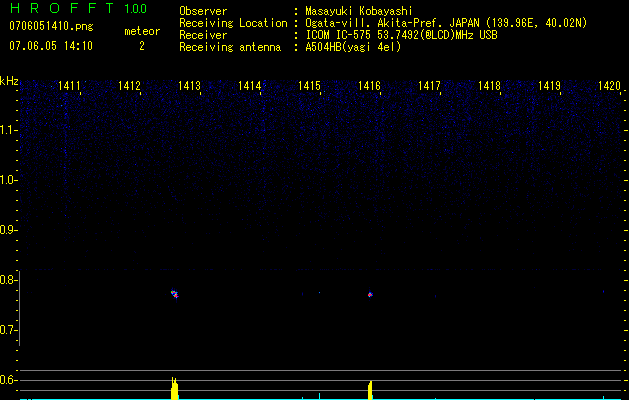The image size is (629, 400).
Task: Click the A504HB(yagi 4el) antenna text
Action: (x=353, y=47)
